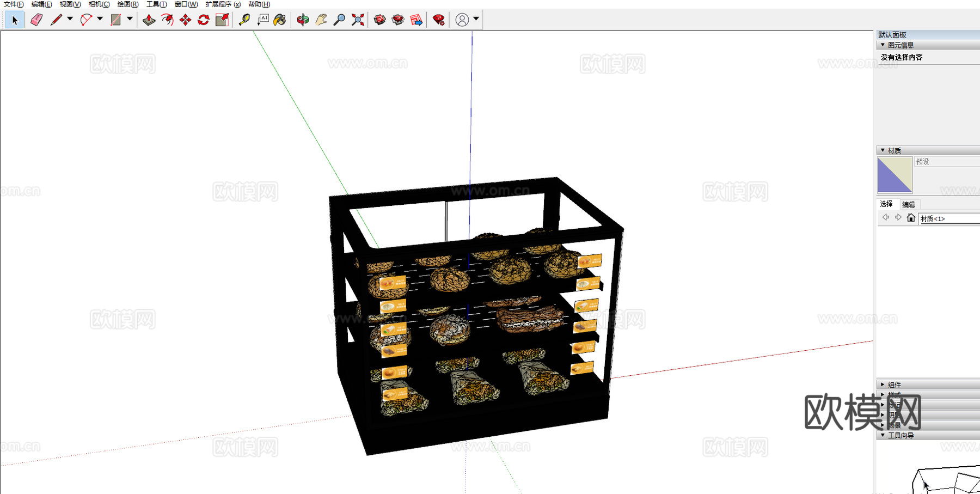Pick the Pan hand tool
This screenshot has width=980, height=494.
point(321,20)
